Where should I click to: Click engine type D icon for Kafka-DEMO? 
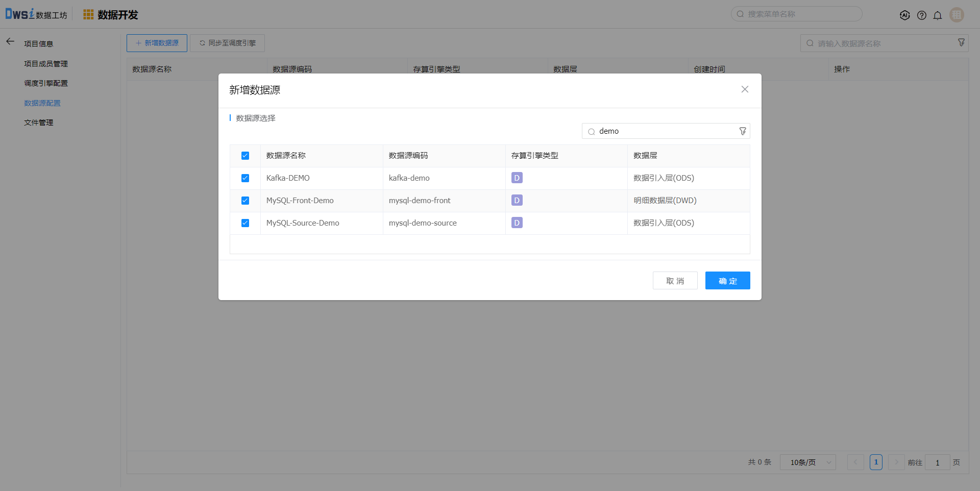[517, 178]
